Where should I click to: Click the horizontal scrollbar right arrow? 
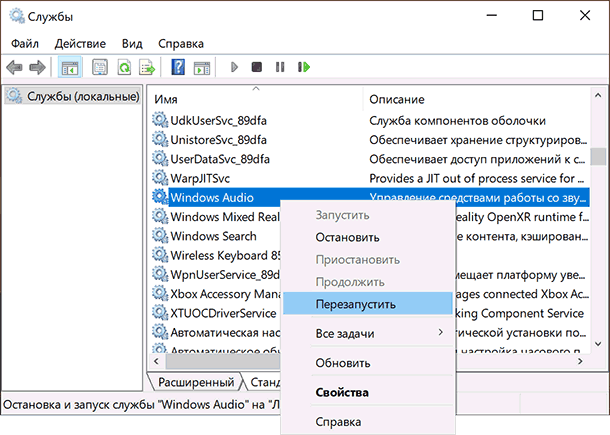coord(580,361)
